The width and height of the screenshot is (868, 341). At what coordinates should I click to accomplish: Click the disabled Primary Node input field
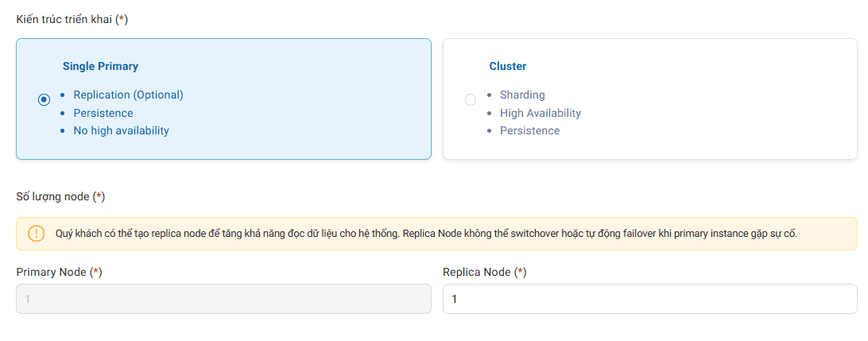223,299
